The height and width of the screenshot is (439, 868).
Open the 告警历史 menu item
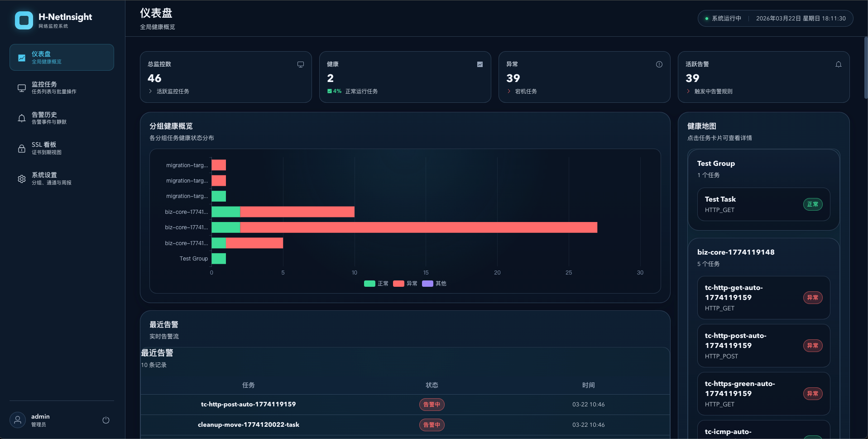pos(62,118)
